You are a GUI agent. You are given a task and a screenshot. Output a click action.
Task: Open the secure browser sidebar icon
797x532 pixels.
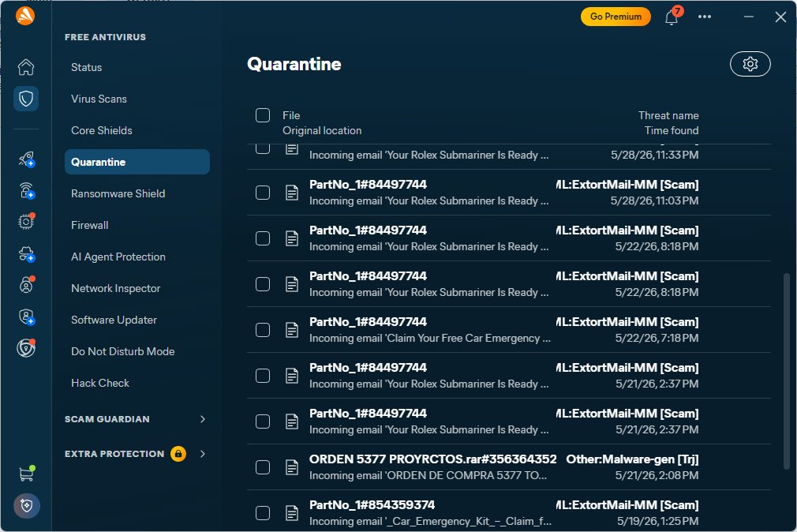point(26,348)
